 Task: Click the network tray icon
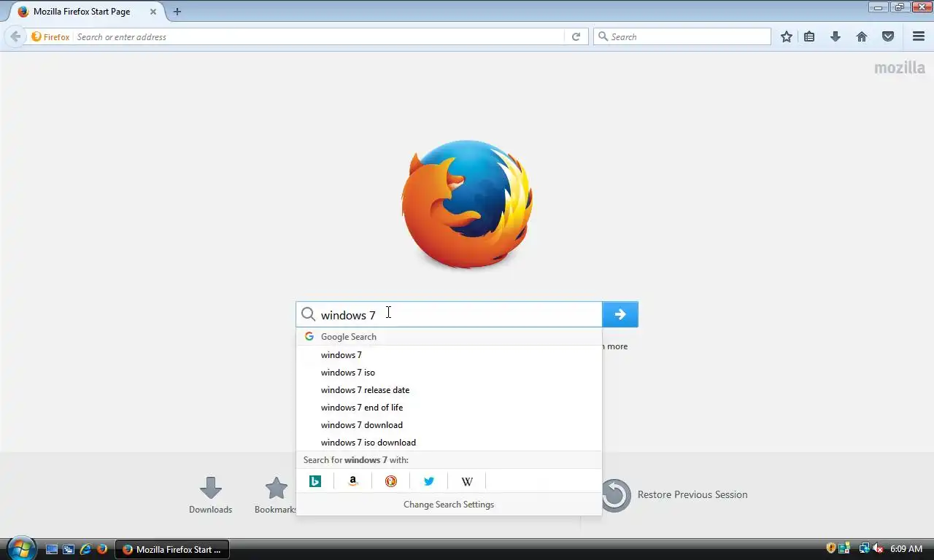(864, 548)
